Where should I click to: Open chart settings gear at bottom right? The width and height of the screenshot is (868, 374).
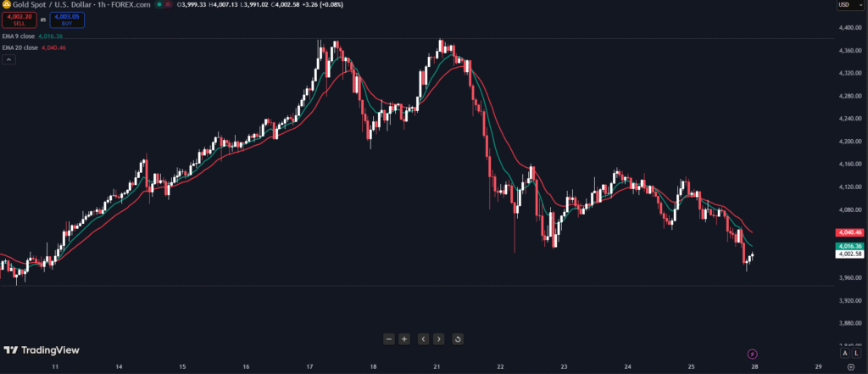[850, 367]
